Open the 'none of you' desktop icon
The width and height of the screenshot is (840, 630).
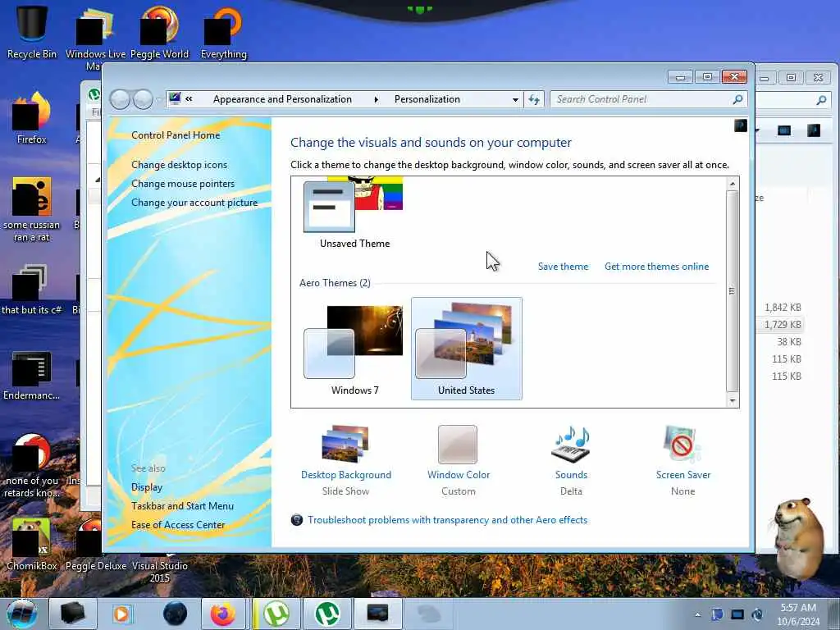click(x=32, y=465)
